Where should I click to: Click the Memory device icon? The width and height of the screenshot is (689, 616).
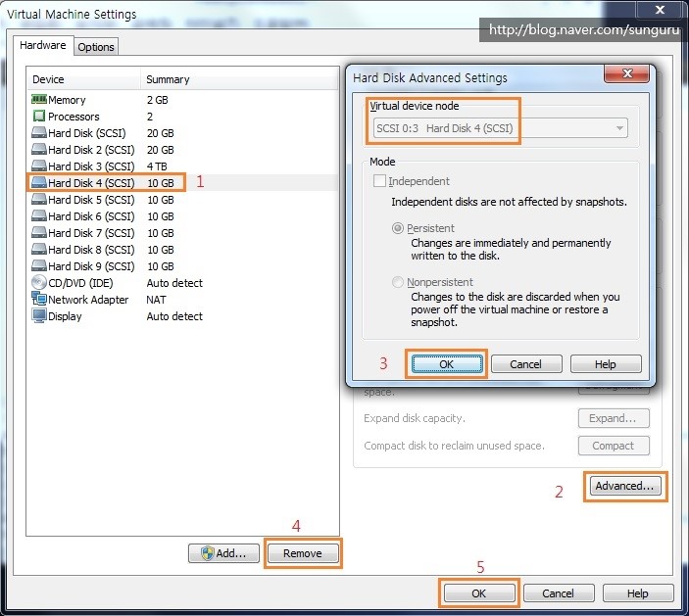coord(39,100)
